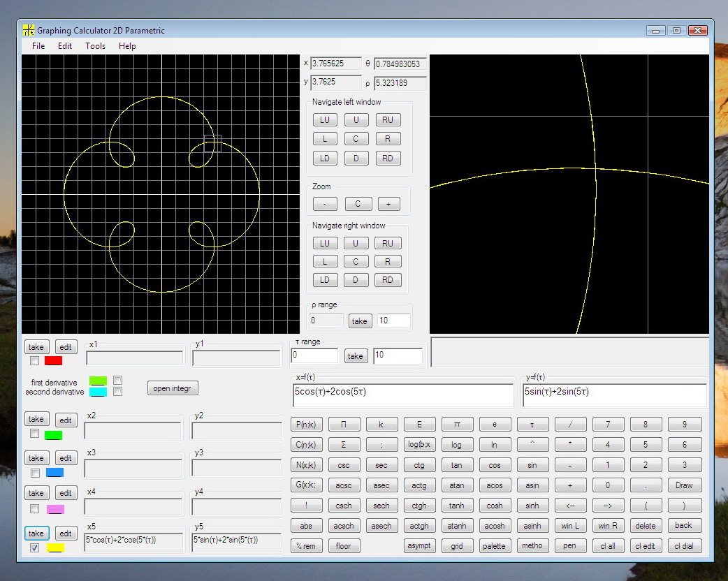Click the win L button

pos(570,526)
